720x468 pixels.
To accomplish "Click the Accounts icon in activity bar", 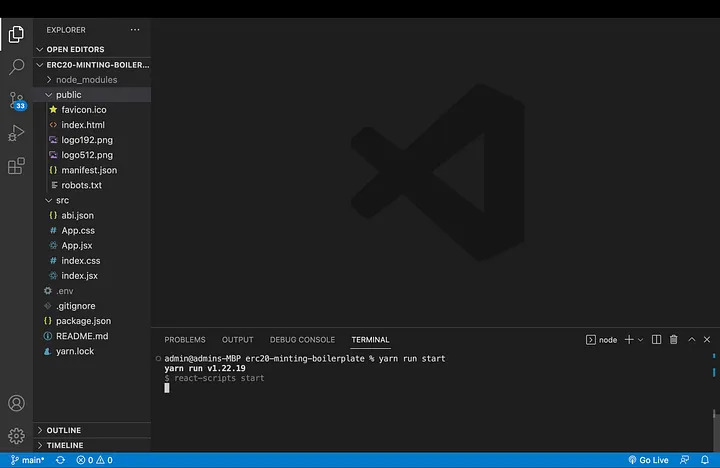I will click(16, 404).
